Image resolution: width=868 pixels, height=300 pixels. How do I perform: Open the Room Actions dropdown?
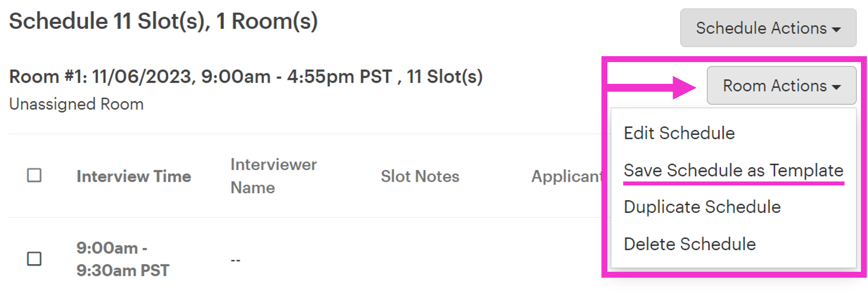[781, 86]
